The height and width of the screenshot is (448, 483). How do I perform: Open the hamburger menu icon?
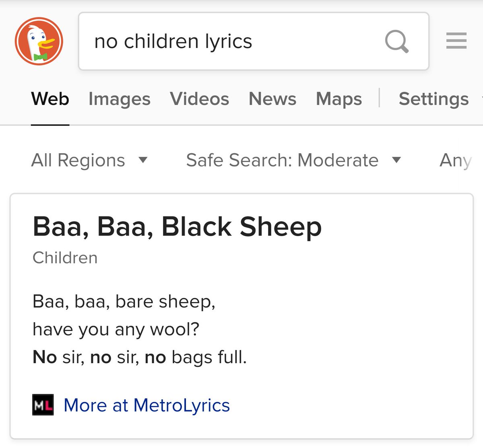(456, 41)
